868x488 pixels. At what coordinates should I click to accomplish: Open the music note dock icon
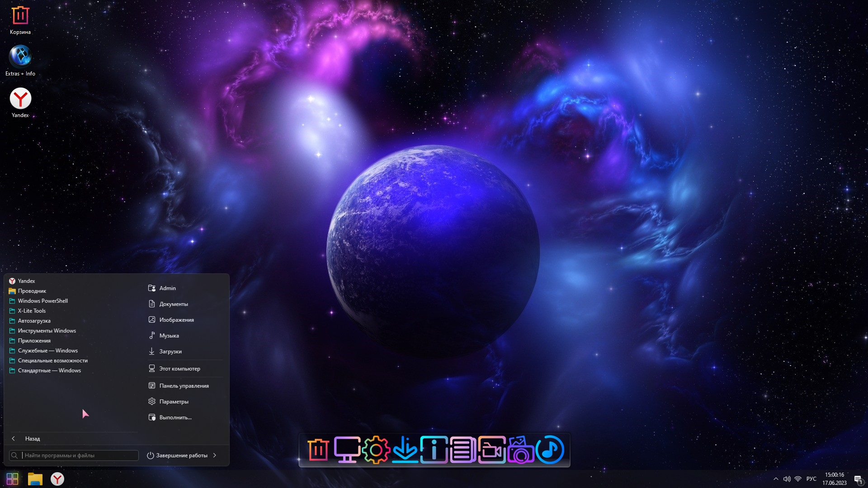tap(550, 450)
